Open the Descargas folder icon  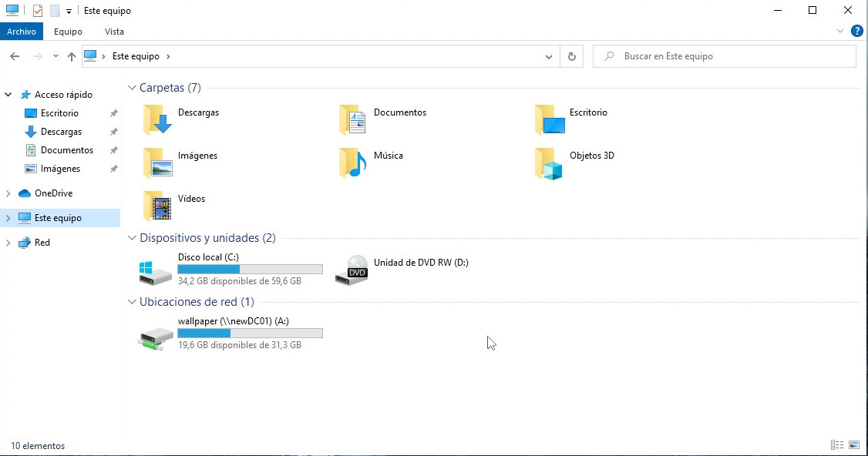point(159,120)
